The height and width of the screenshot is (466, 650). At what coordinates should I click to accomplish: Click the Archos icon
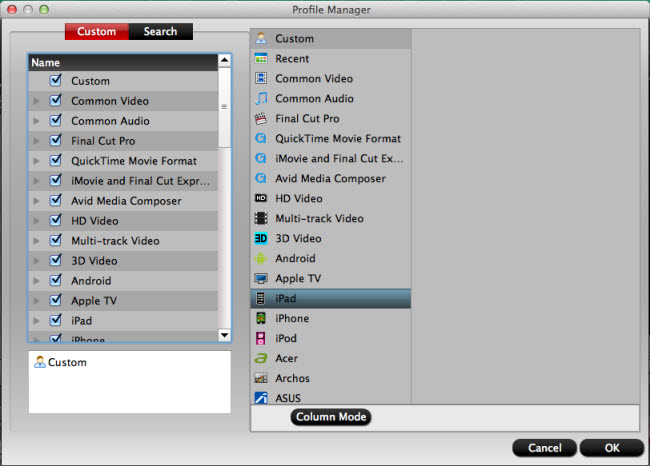(x=261, y=378)
